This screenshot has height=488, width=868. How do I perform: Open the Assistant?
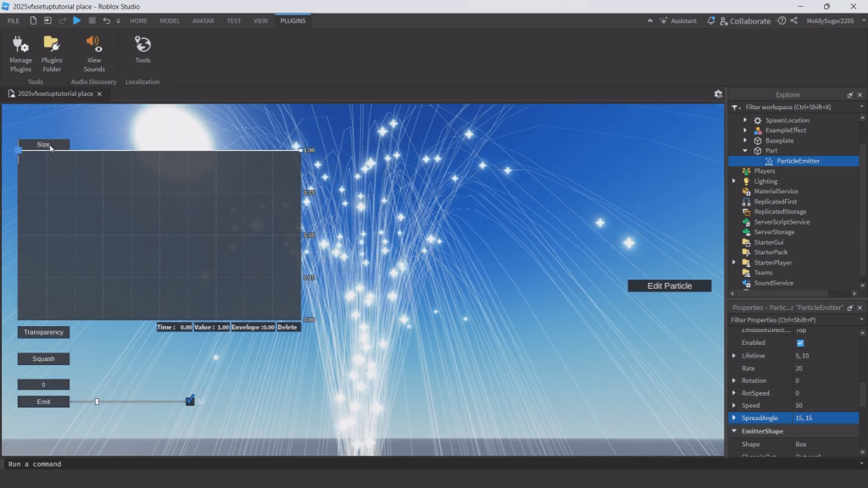pos(678,20)
